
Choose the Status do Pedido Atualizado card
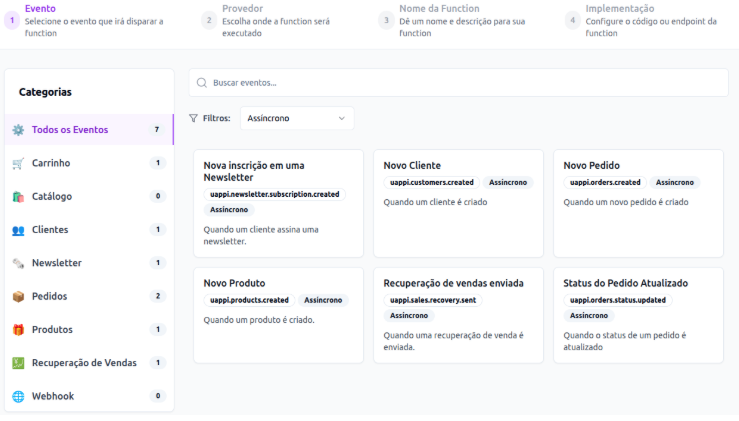[639, 315]
